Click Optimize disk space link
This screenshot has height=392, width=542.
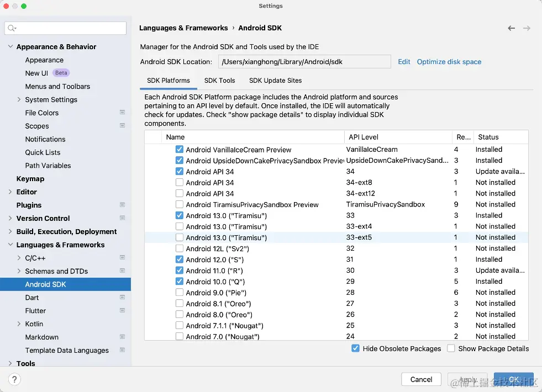(x=449, y=62)
